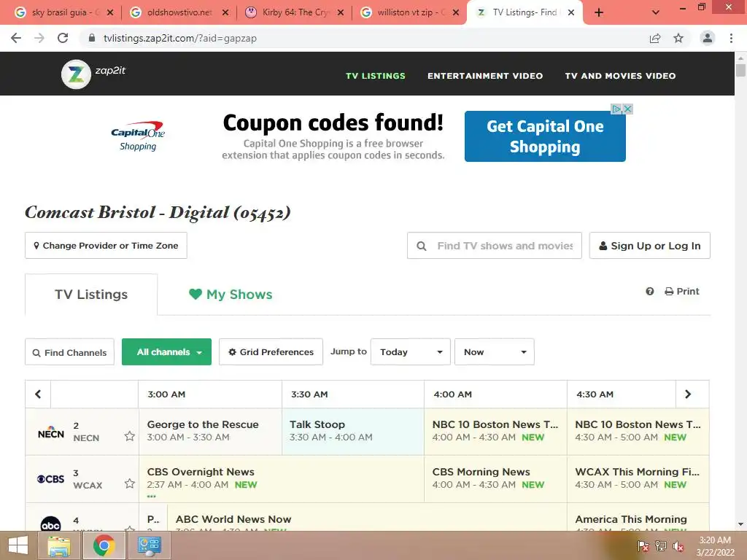This screenshot has height=560, width=747.
Task: Go to later times with right arrow
Action: pos(688,394)
